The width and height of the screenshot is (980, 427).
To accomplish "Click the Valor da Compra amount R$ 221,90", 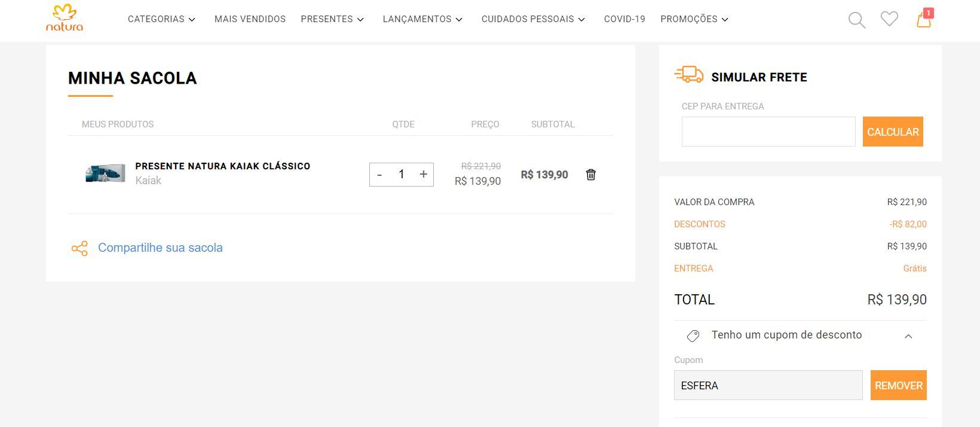I will pos(907,202).
